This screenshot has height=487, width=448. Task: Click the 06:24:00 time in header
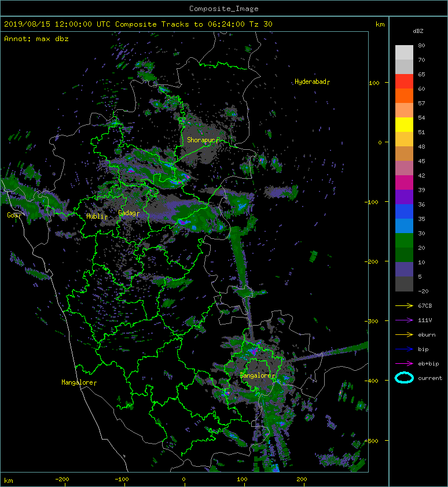(x=226, y=24)
